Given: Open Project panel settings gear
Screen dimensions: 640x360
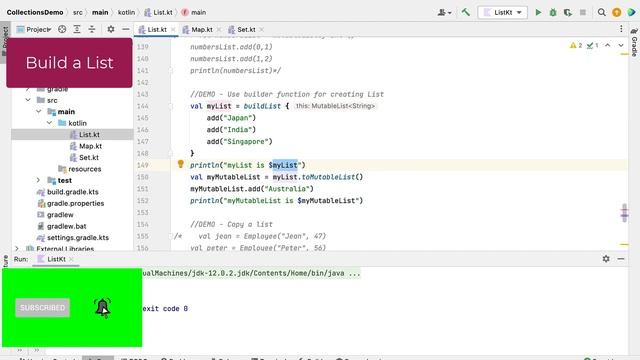Looking at the screenshot, I should coord(111,29).
